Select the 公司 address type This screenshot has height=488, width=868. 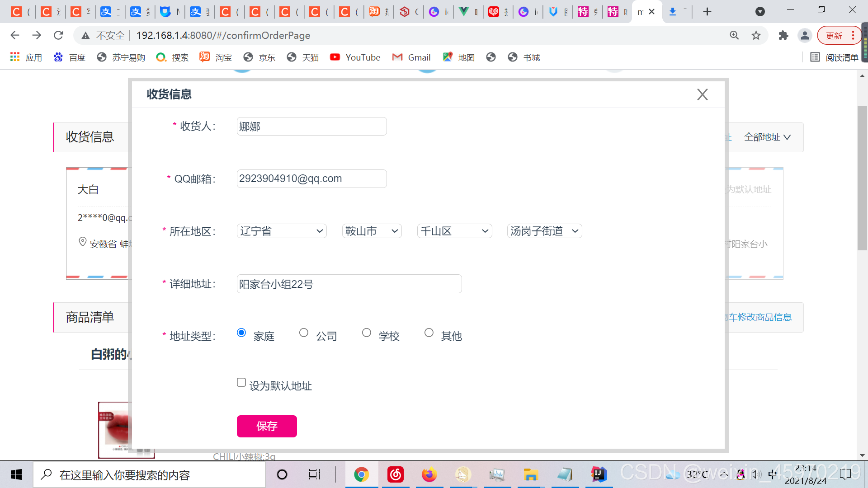304,333
